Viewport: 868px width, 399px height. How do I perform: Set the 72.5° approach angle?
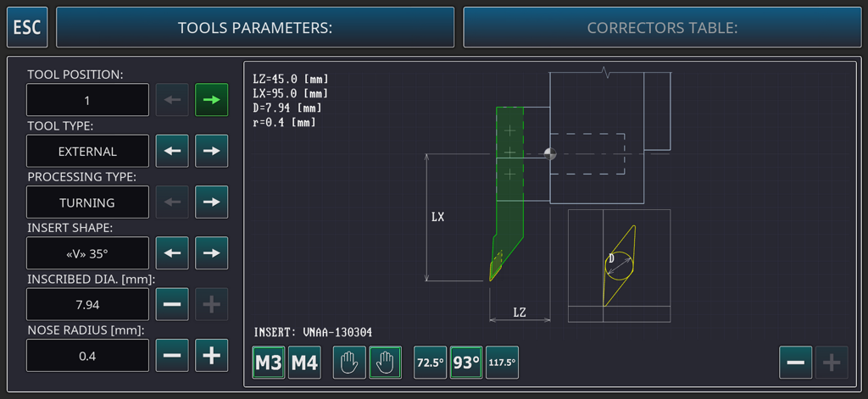click(x=430, y=363)
